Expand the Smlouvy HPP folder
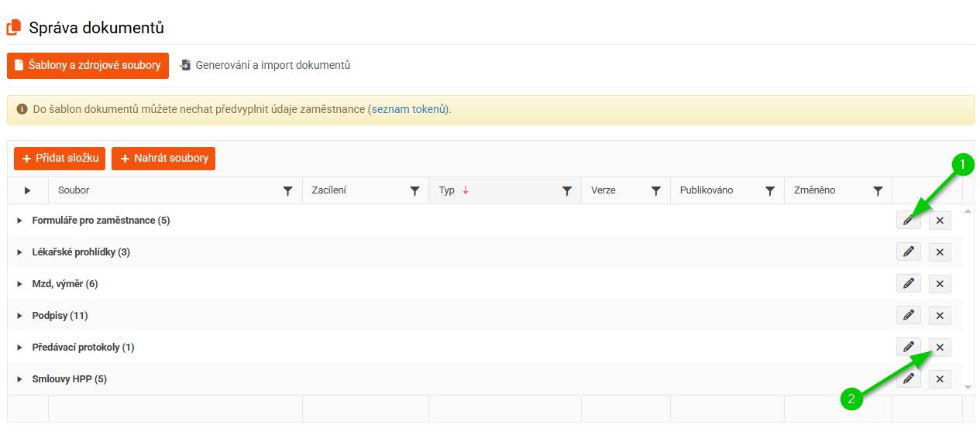 [20, 379]
